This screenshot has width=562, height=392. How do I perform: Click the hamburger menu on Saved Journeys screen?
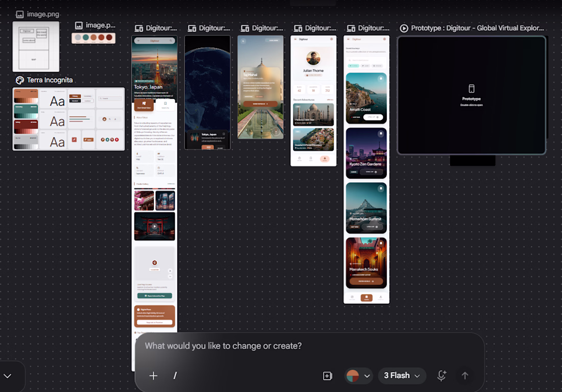coord(348,39)
